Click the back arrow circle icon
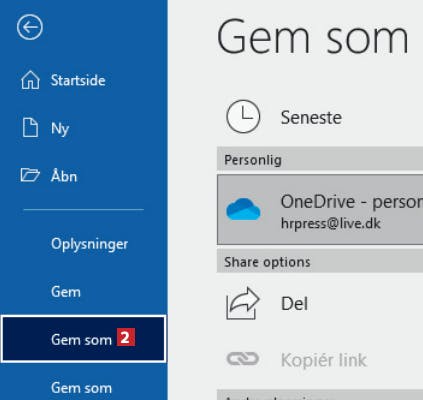Viewport: 423px width, 400px height. point(30,27)
